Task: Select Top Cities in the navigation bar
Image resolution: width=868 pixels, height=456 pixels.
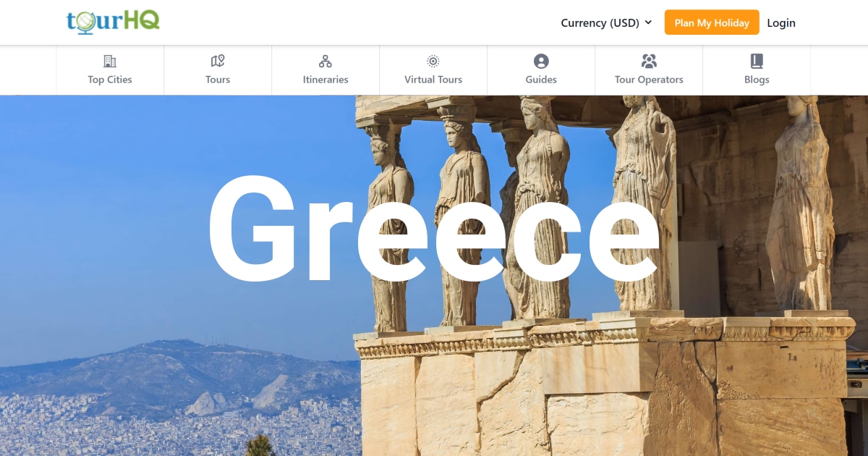Action: [x=109, y=80]
